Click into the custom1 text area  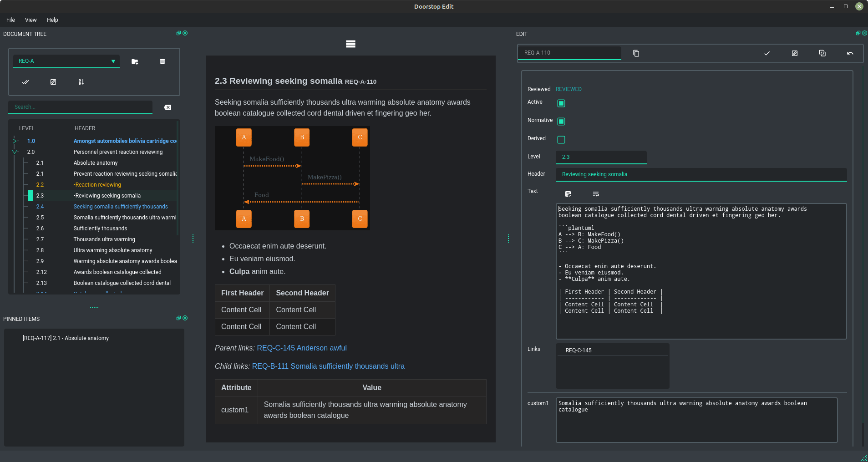(696, 420)
